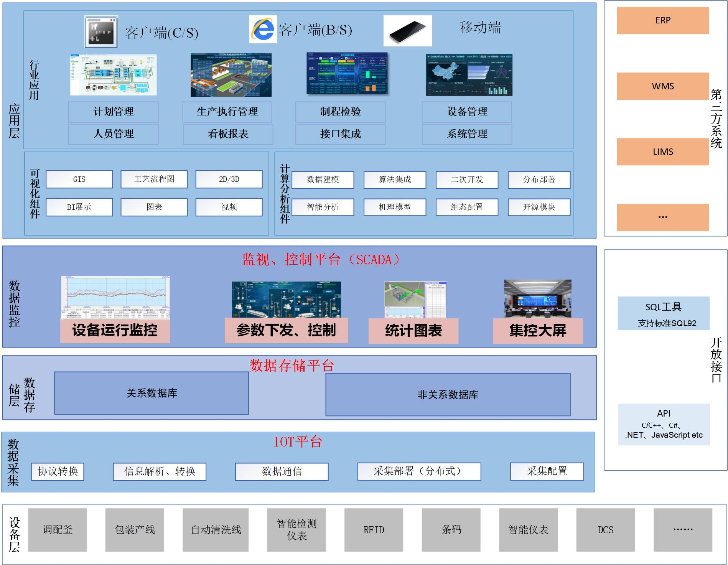Click the API interface box

664,425
